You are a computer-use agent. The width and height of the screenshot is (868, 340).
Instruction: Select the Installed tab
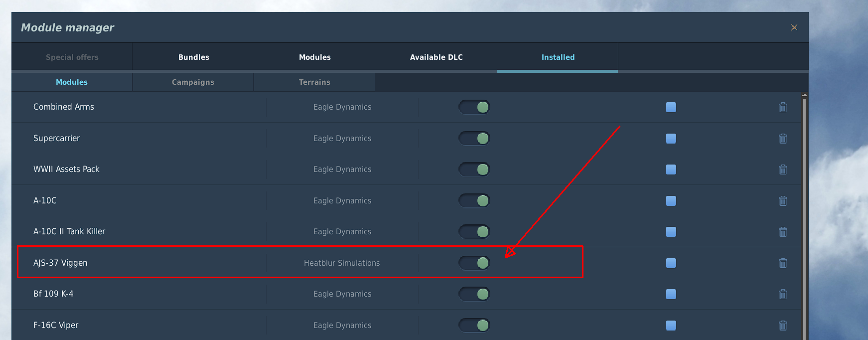click(558, 57)
